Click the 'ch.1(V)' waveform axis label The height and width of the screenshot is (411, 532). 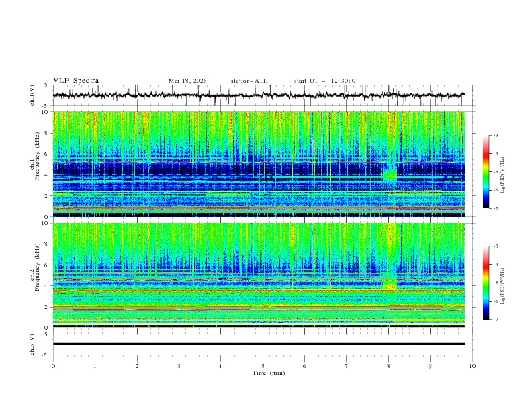[32, 95]
